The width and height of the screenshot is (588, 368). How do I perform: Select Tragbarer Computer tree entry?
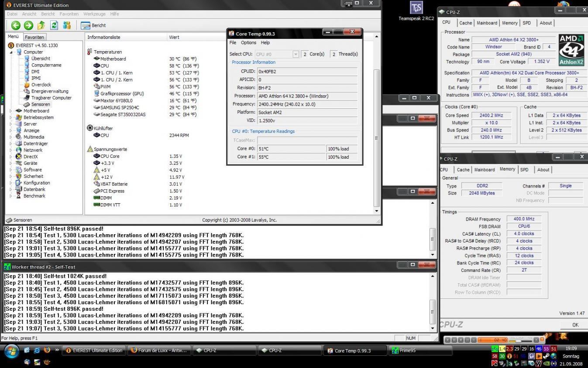click(52, 98)
